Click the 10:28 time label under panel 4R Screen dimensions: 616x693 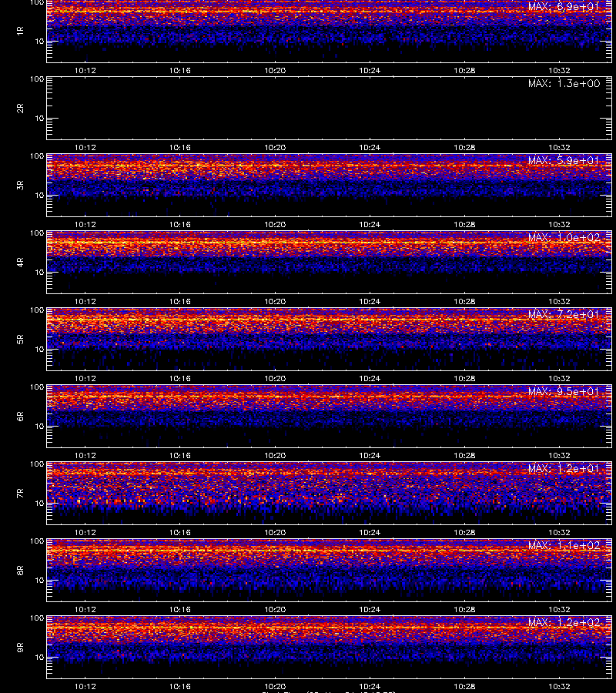point(464,301)
